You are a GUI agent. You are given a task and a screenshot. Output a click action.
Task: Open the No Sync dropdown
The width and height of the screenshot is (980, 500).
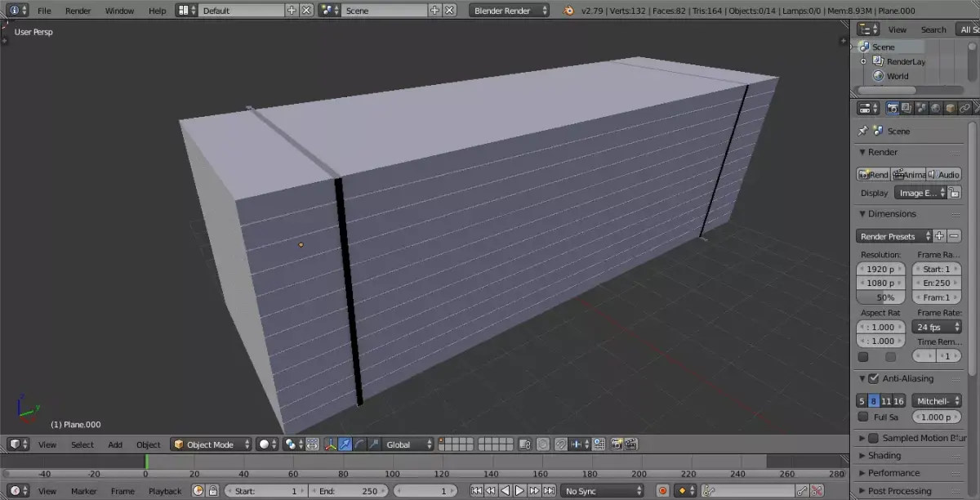click(x=602, y=491)
